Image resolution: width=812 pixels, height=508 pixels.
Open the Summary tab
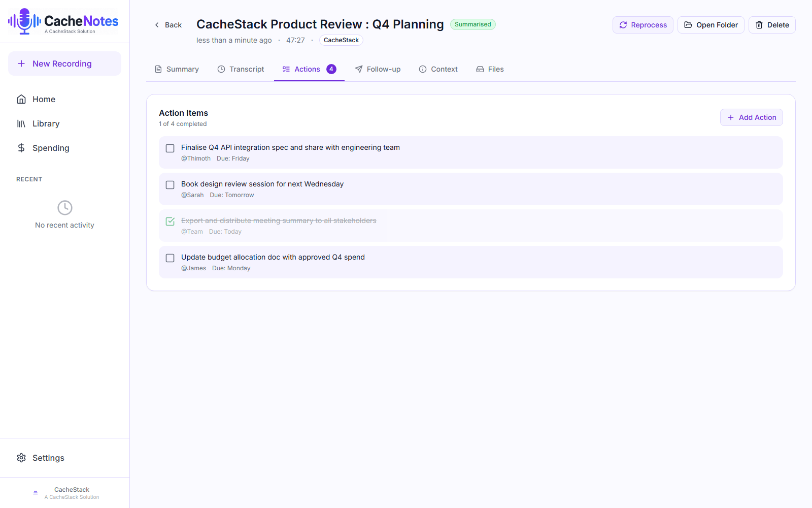(177, 69)
